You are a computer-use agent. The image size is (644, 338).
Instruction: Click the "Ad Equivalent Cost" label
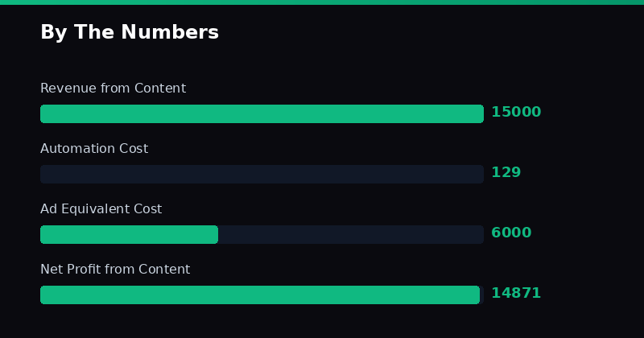[101, 209]
